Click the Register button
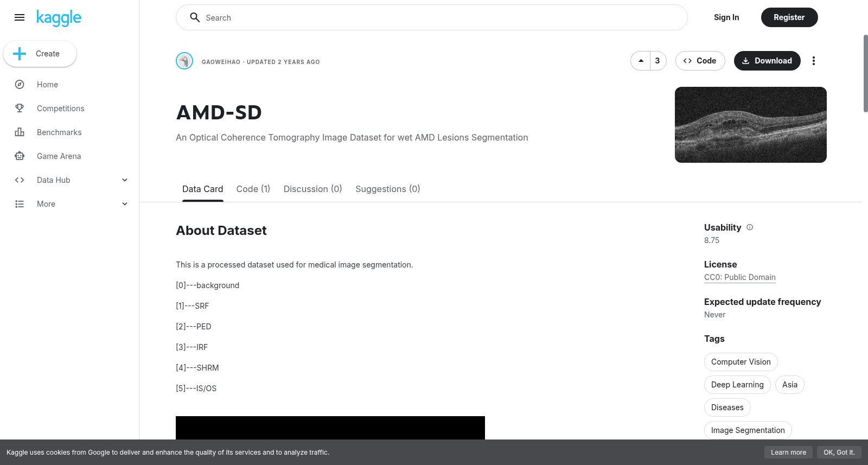This screenshot has height=465, width=868. (789, 17)
